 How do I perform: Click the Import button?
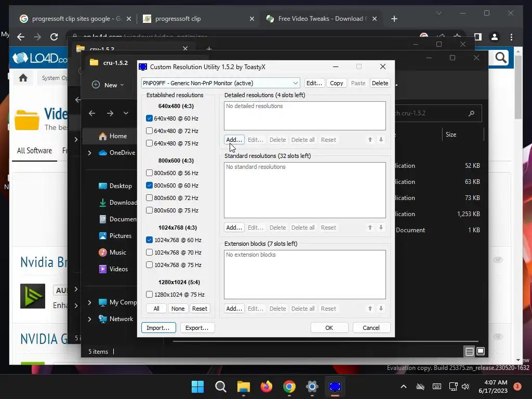click(158, 328)
